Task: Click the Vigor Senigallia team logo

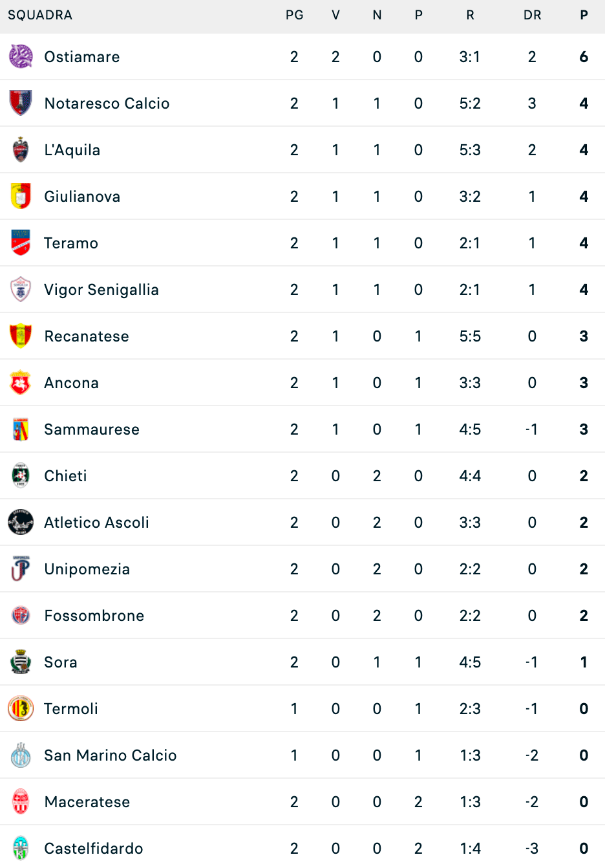Action: pos(21,289)
